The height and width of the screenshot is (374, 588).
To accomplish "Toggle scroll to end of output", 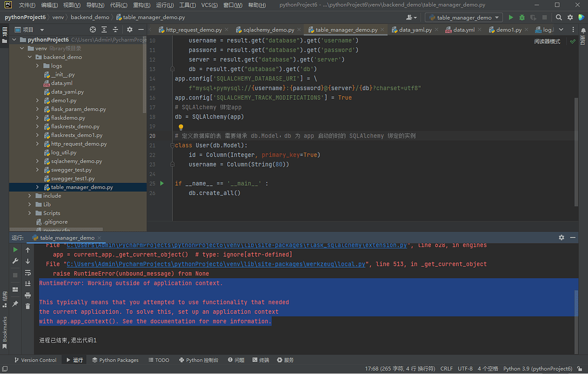I will click(28, 284).
